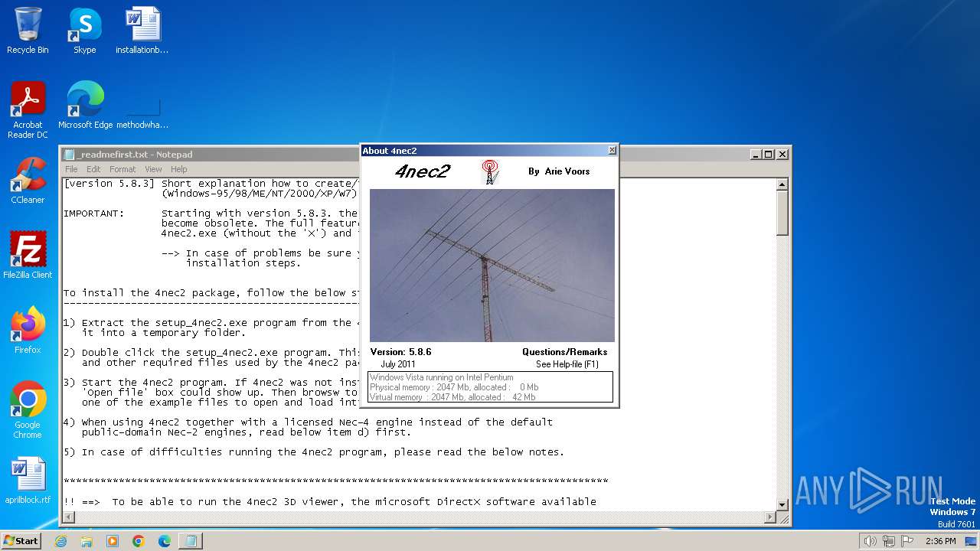This screenshot has height=551, width=980.
Task: Click the network tray icon
Action: (x=889, y=541)
